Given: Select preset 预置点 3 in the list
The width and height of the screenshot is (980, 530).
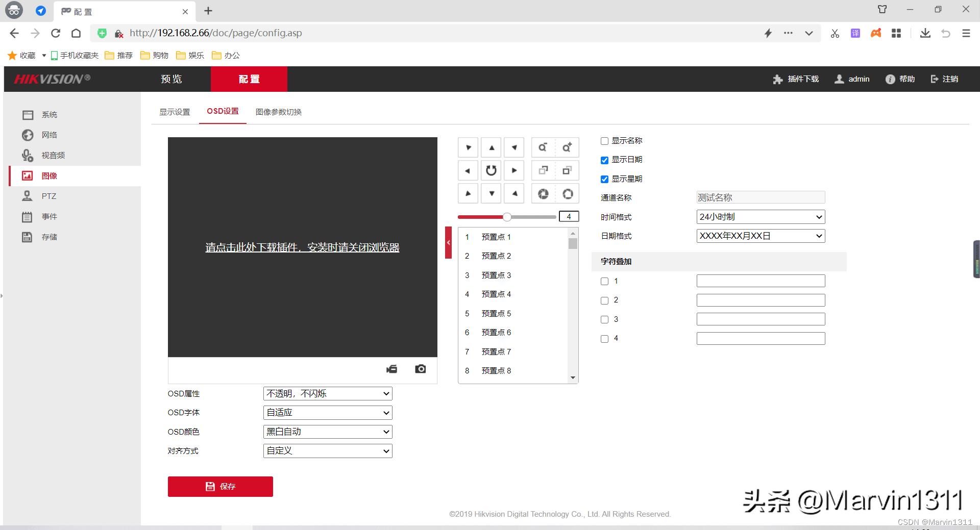Looking at the screenshot, I should (495, 275).
